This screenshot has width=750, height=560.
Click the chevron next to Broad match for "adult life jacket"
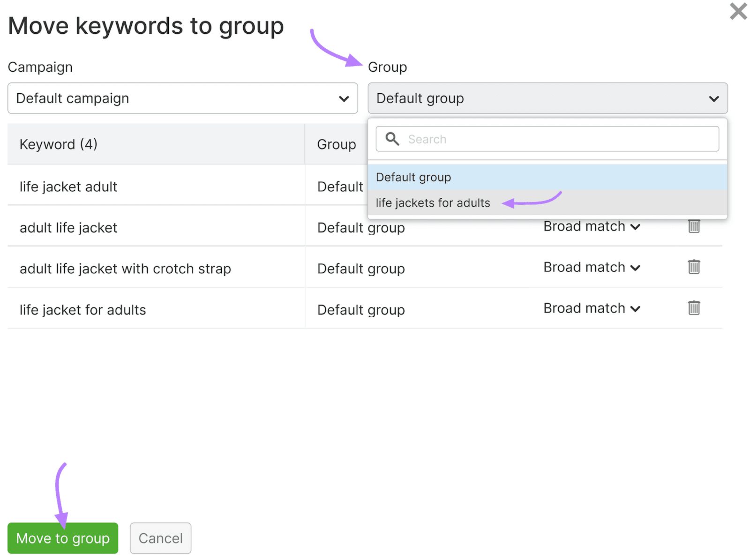(x=636, y=227)
